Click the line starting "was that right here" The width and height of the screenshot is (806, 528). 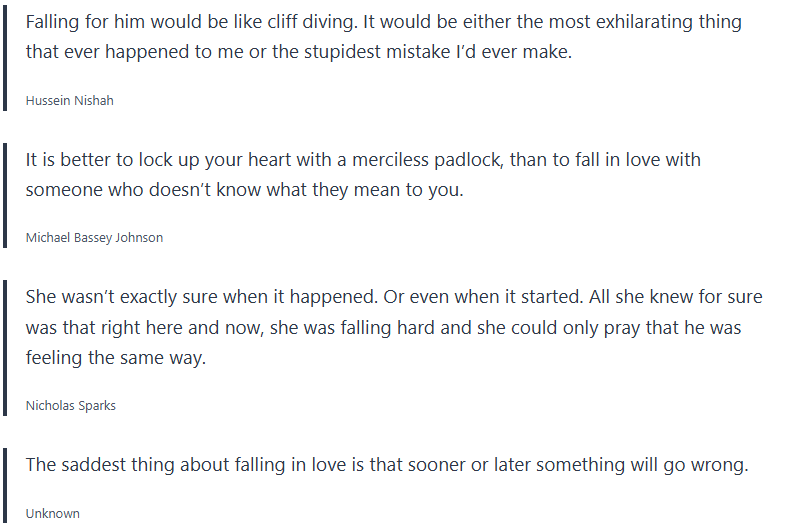383,327
